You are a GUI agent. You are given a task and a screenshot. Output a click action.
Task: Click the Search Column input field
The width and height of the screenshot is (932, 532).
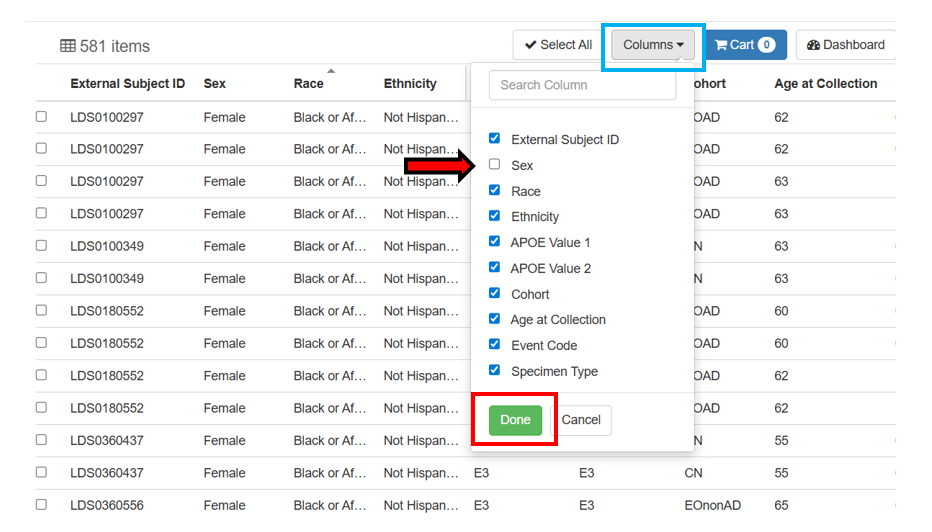[x=582, y=85]
